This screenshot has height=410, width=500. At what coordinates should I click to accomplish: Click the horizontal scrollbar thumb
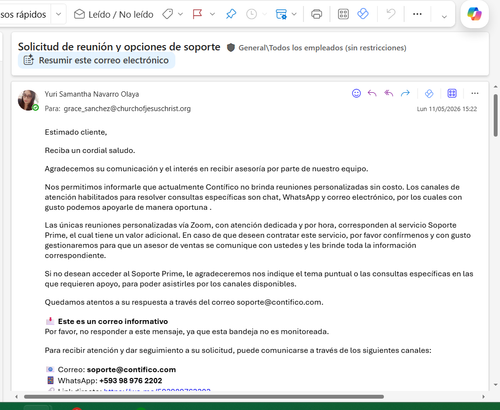tap(204, 397)
